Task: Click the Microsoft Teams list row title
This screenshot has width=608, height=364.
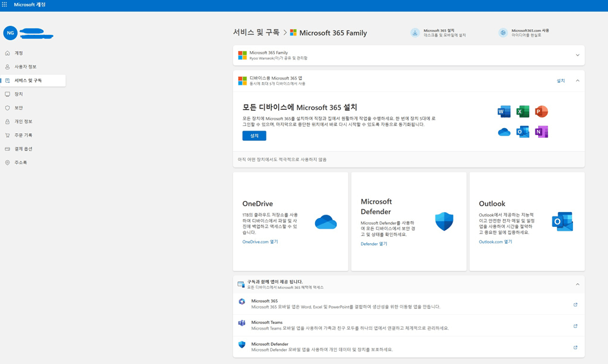Action: point(266,323)
